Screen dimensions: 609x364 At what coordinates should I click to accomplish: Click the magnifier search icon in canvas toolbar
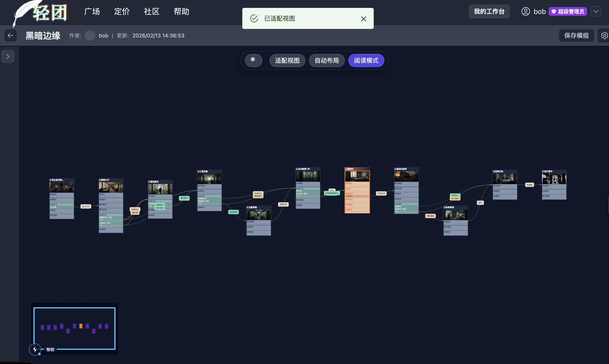coord(254,60)
